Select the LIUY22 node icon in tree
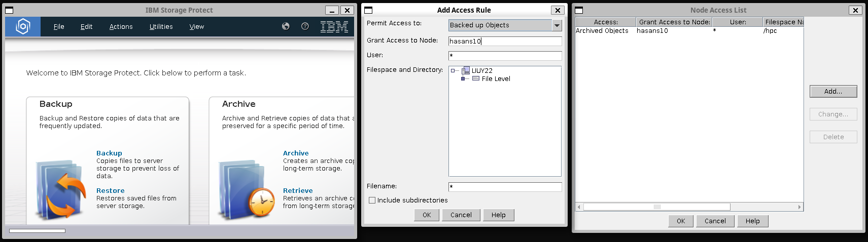Screen dimensions: 868x242 click(465, 70)
